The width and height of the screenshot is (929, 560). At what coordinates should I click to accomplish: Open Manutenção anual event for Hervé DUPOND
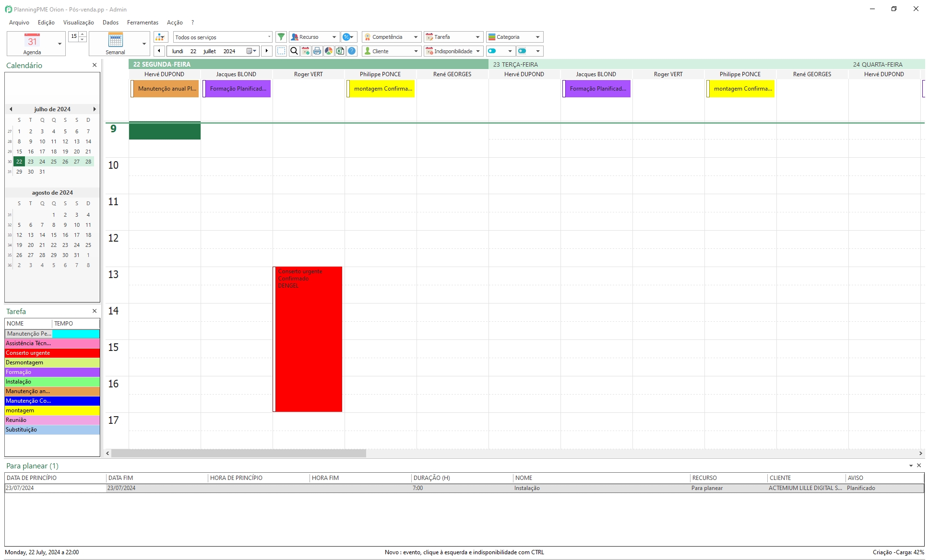(165, 89)
